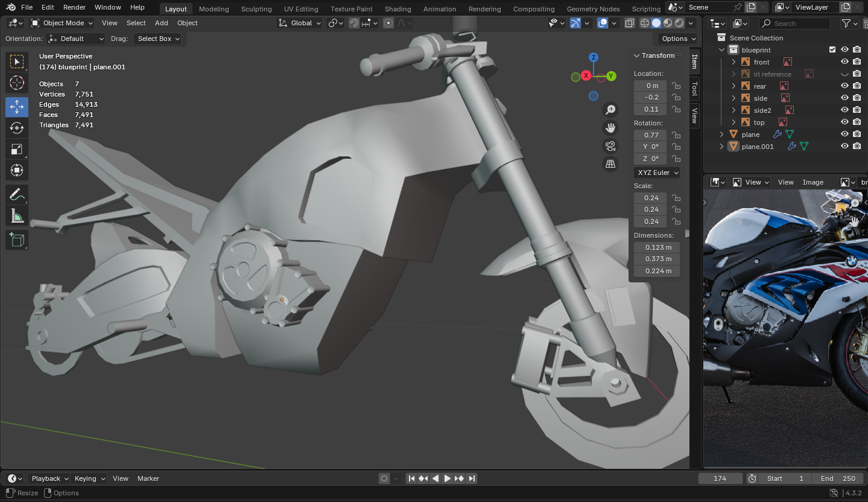
Task: Open the XYZ Euler rotation mode dropdown
Action: click(657, 173)
